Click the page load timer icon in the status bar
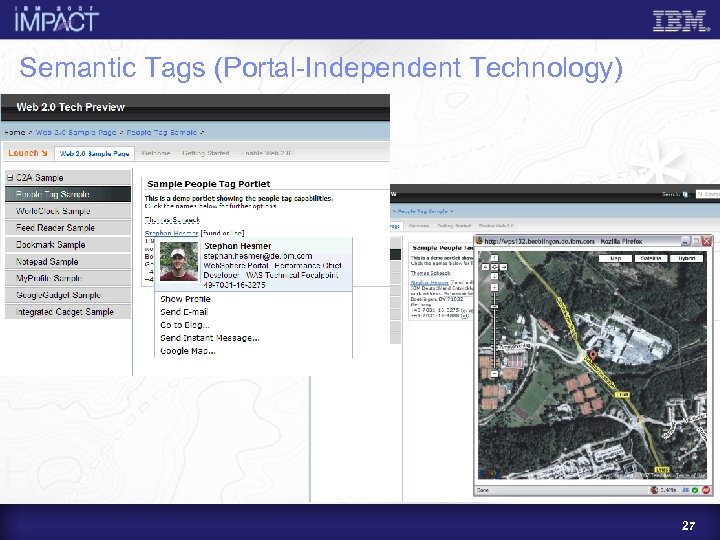Screen dimensions: 720x540 click(654, 490)
